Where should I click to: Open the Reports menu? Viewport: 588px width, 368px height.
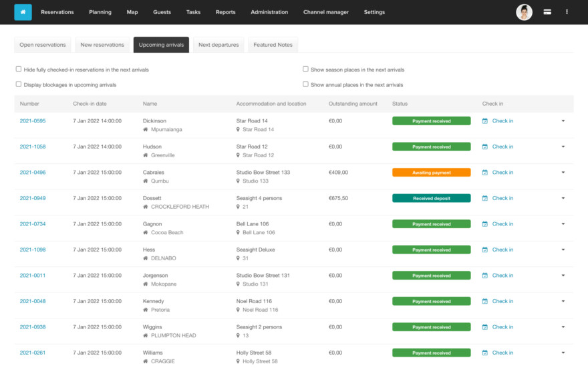point(225,12)
